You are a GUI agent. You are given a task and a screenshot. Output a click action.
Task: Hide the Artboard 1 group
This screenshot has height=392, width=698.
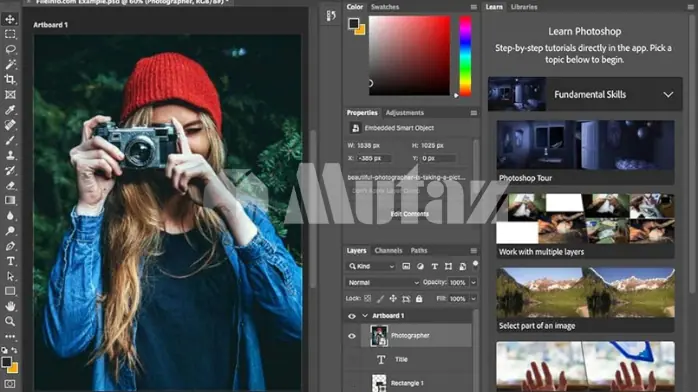(352, 316)
